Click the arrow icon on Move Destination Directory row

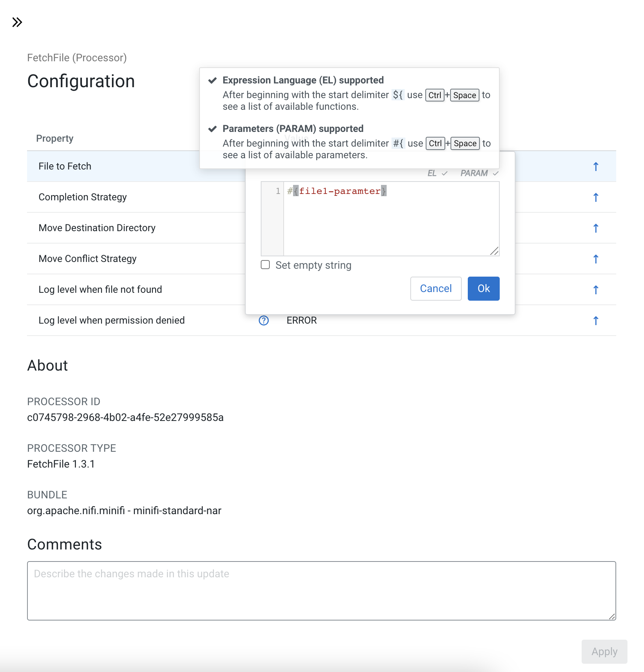pyautogui.click(x=596, y=228)
